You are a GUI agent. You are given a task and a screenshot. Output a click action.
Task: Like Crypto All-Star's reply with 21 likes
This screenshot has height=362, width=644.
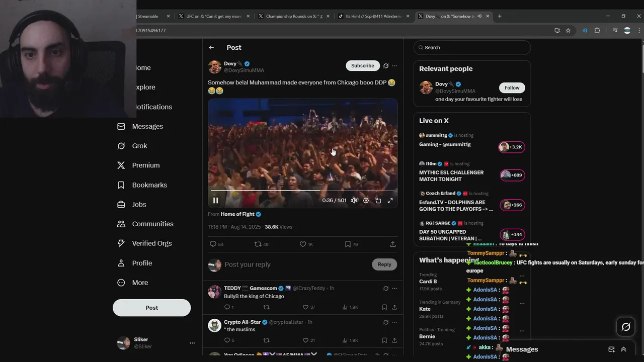tap(309, 340)
